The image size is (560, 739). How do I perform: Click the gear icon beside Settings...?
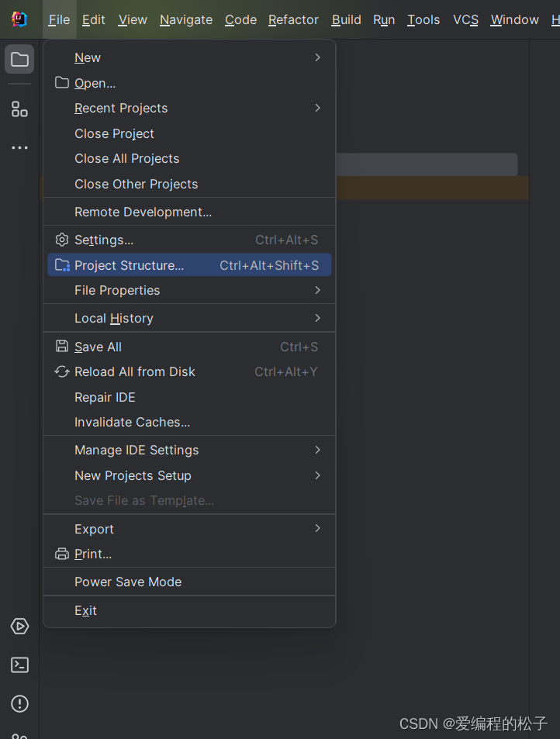(62, 240)
